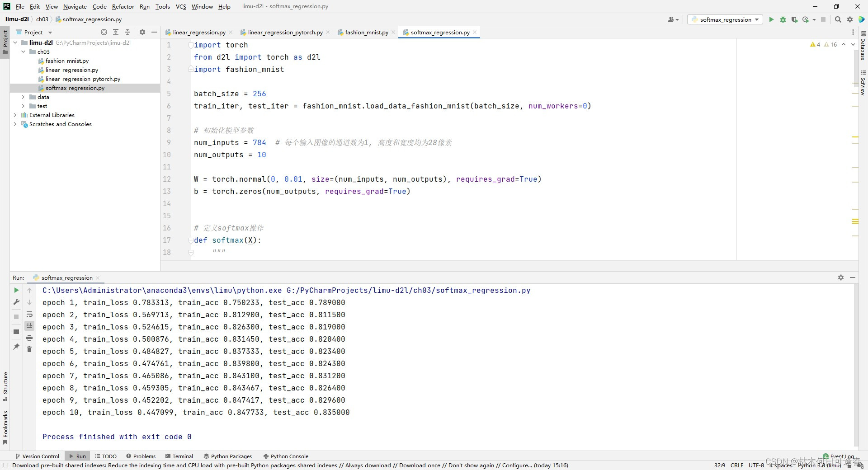Viewport: 868px width, 470px height.
Task: Close the softmax_regression.py editor tab
Action: pyautogui.click(x=475, y=32)
